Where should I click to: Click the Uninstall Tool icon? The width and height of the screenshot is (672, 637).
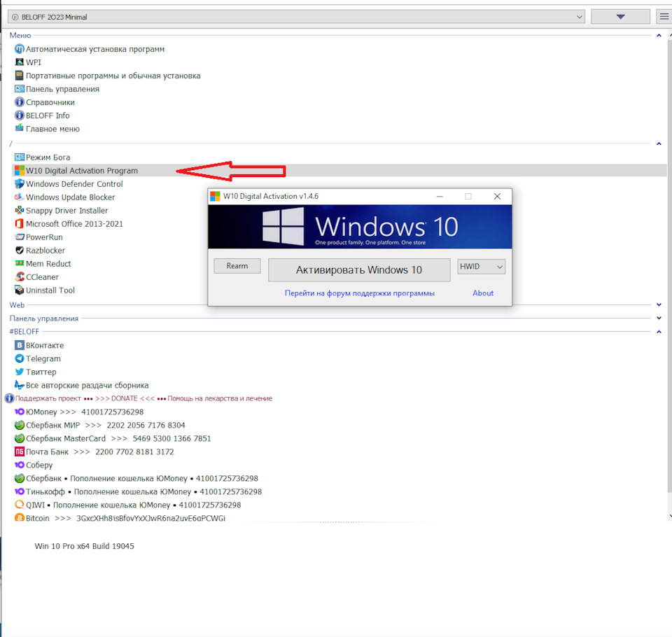[20, 290]
